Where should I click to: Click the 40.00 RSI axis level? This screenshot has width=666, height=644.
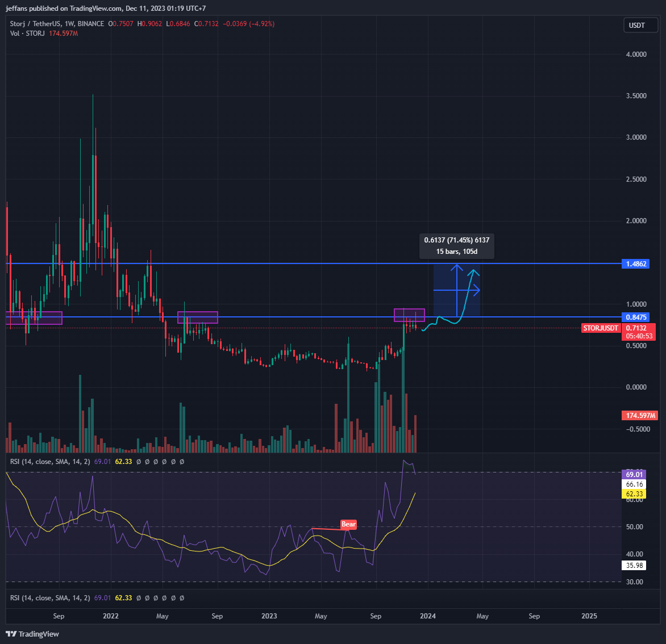635,554
